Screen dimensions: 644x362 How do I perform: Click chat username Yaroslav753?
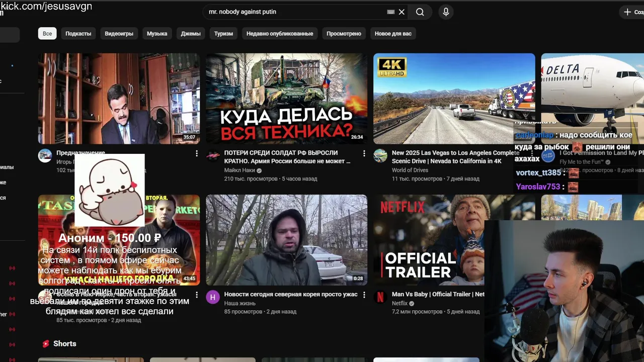point(538,187)
